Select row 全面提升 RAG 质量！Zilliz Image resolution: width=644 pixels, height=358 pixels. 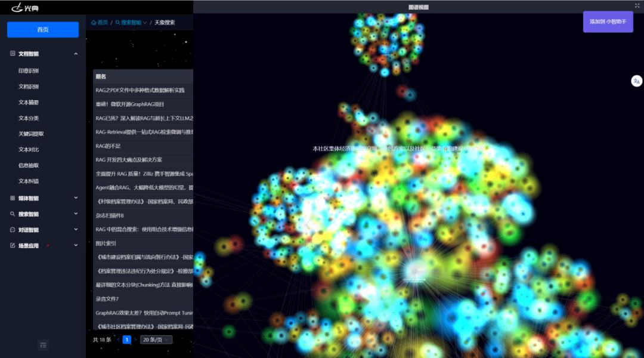coord(143,174)
